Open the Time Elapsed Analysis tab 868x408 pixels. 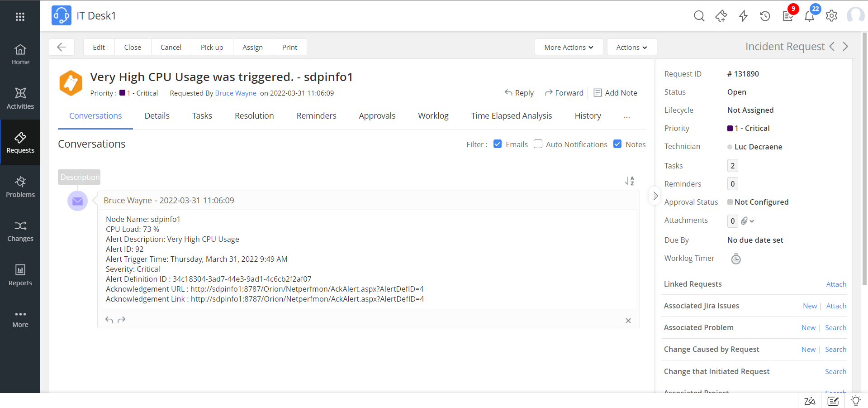tap(512, 115)
